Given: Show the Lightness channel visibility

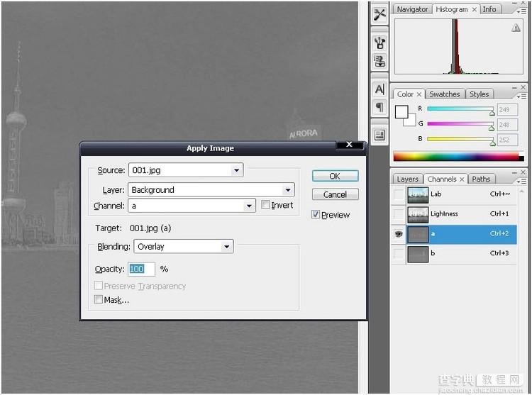Looking at the screenshot, I should tap(399, 214).
